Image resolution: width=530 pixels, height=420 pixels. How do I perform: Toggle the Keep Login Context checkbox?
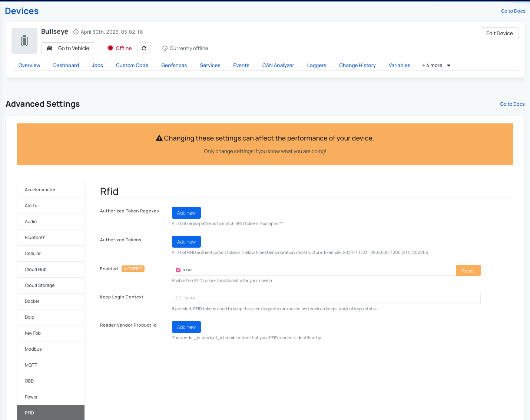click(178, 298)
